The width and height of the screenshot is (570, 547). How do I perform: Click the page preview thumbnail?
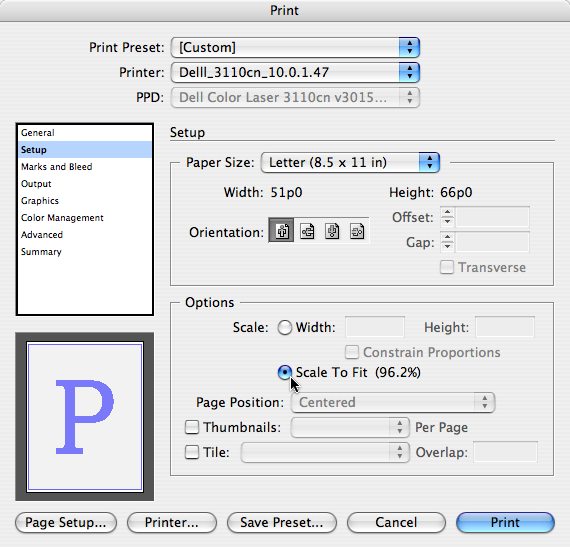(x=85, y=417)
